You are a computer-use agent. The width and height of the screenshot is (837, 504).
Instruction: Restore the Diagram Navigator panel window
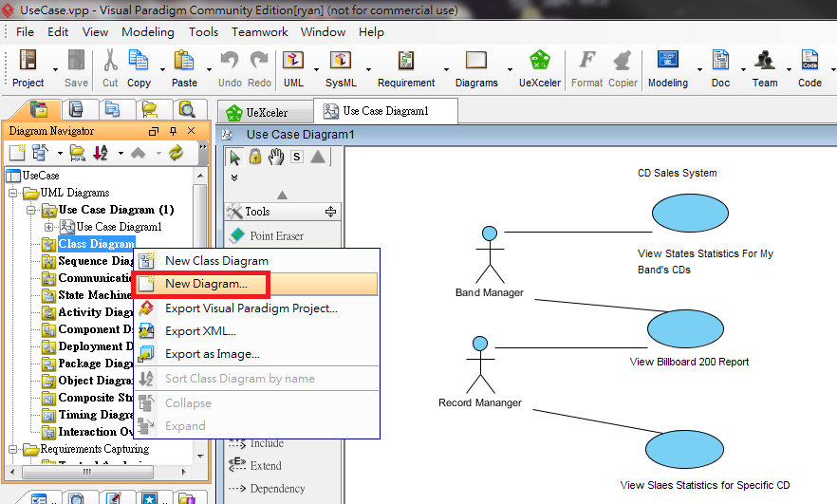click(x=154, y=131)
